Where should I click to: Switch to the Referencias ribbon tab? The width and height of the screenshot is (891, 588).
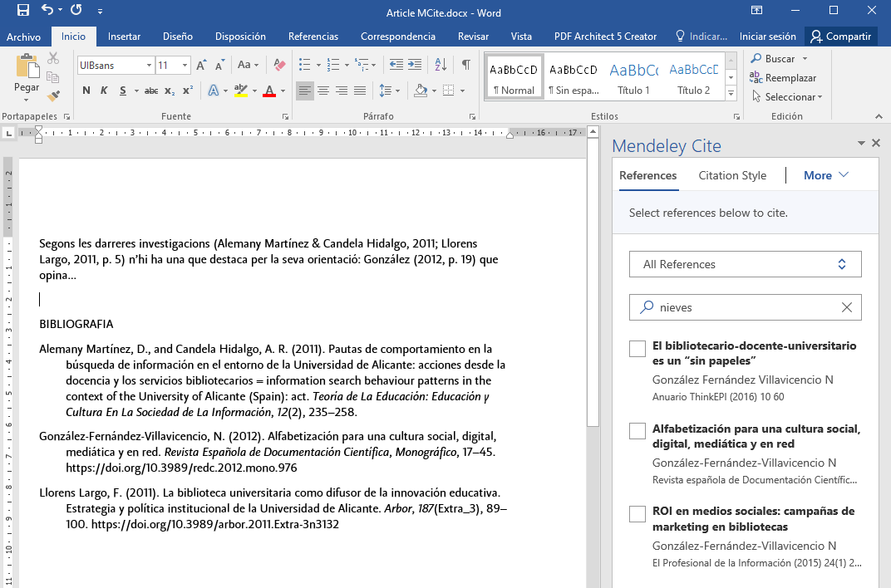coord(313,37)
